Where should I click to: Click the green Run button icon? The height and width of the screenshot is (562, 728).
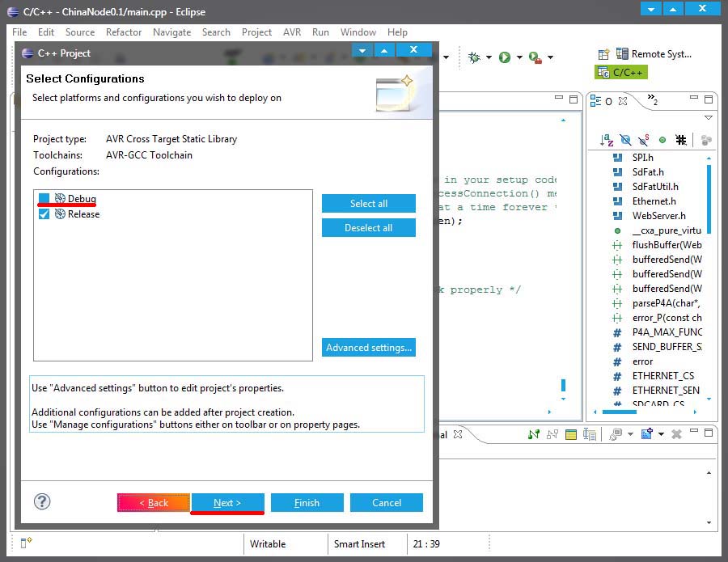(505, 57)
